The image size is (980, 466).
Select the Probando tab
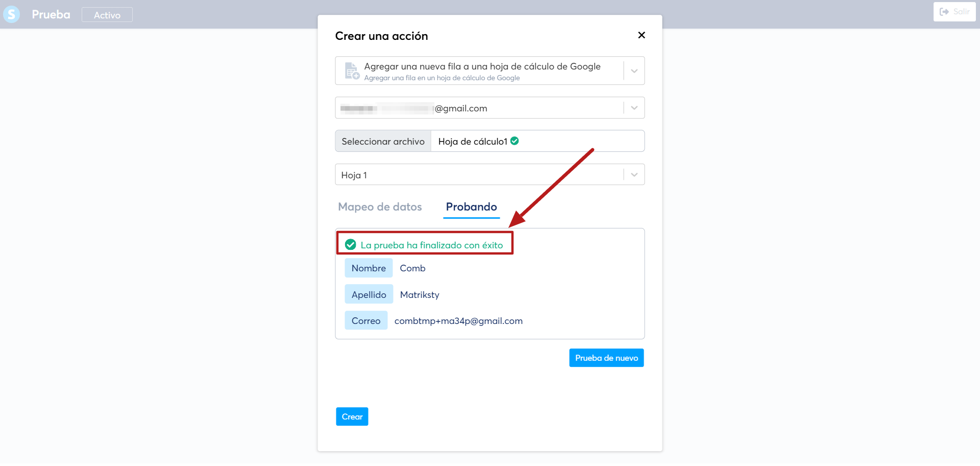[471, 207]
